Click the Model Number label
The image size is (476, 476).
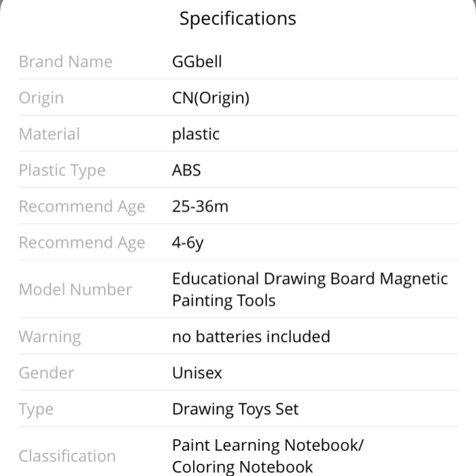click(x=75, y=289)
